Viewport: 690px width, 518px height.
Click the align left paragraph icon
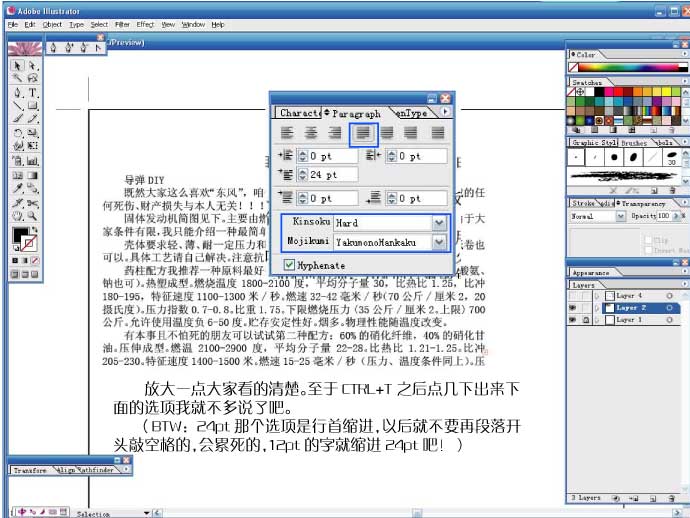point(287,132)
